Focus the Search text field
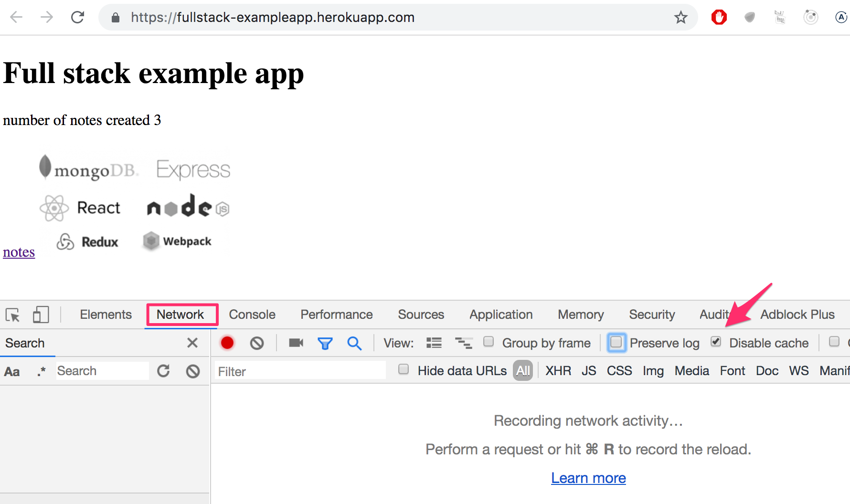This screenshot has height=504, width=850. tap(102, 371)
